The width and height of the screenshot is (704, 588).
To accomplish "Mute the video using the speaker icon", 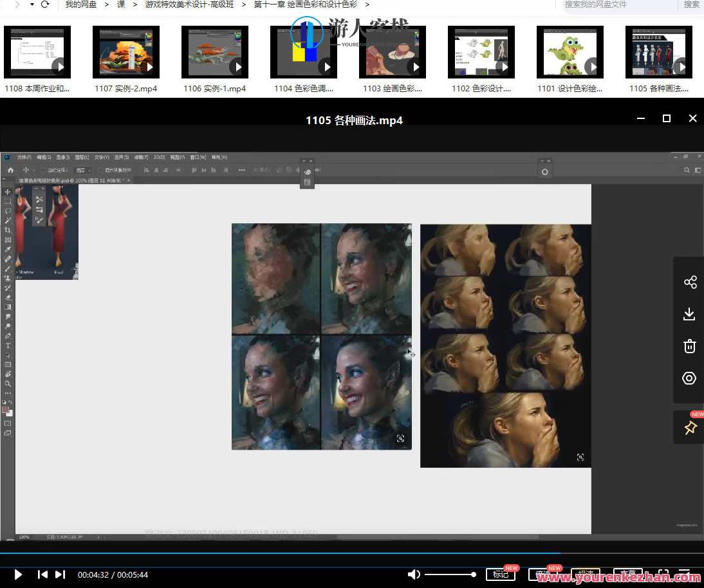I will coord(414,574).
